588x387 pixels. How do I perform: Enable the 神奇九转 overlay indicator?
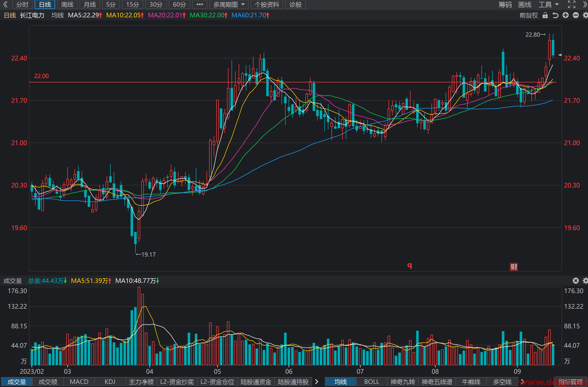(403, 382)
